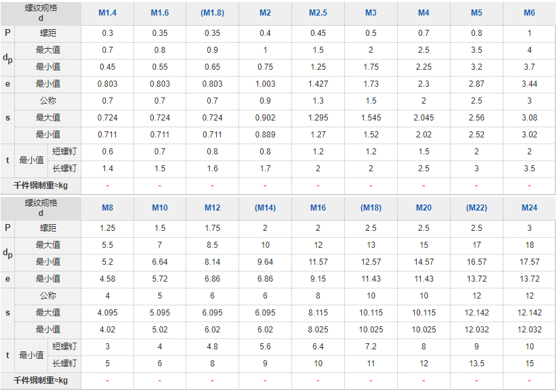Open the (M22) column header link

coord(476,208)
